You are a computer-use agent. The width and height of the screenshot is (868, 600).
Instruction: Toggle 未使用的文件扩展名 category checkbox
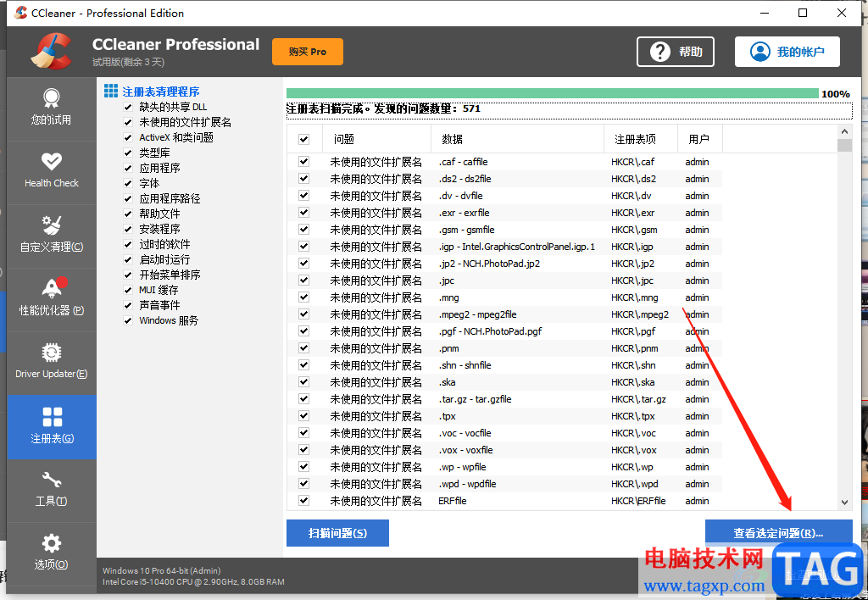128,122
